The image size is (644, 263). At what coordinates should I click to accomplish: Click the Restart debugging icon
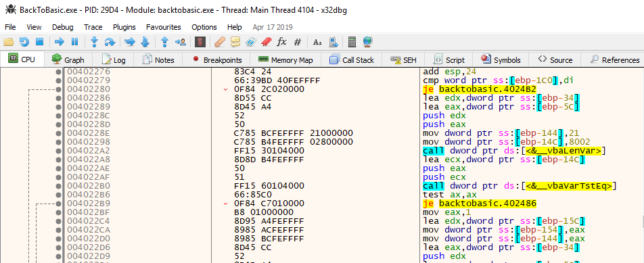tap(24, 42)
